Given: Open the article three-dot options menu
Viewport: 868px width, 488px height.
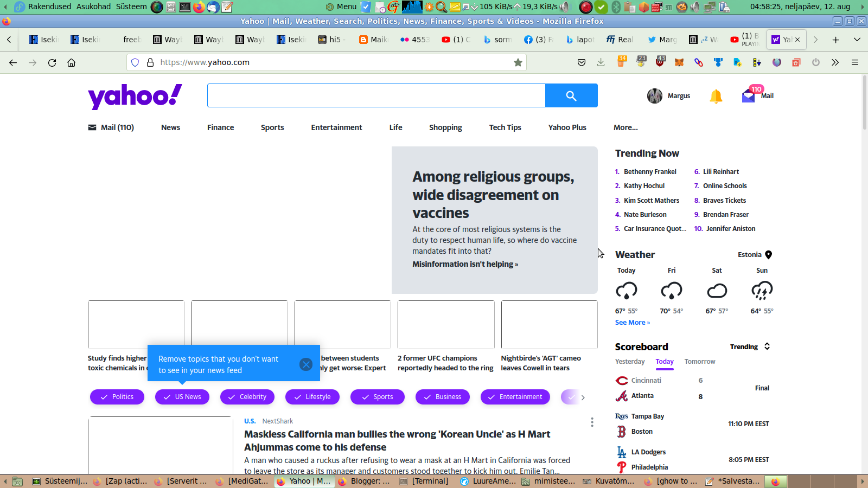Looking at the screenshot, I should pos(592,422).
